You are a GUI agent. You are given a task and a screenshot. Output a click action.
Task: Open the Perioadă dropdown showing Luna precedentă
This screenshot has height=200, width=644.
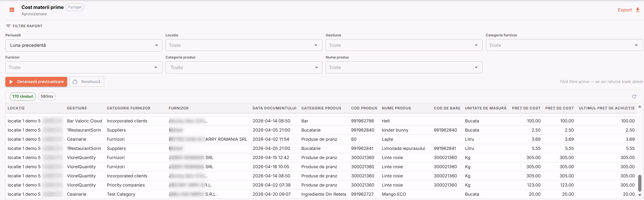click(x=84, y=45)
